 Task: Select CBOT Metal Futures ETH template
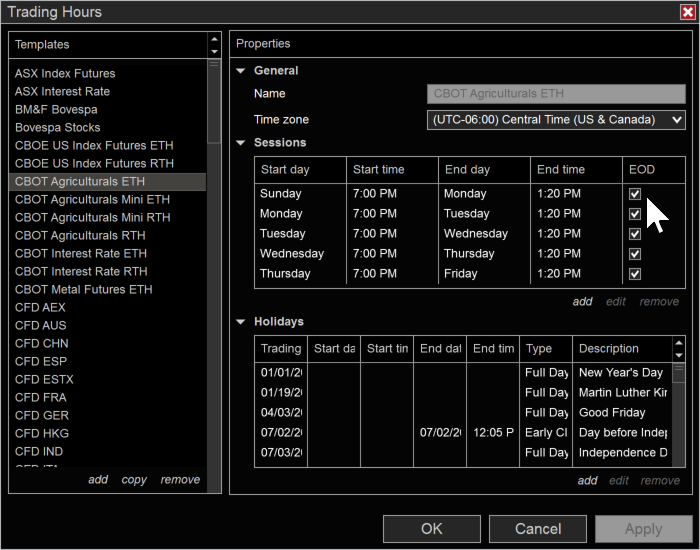pos(107,289)
